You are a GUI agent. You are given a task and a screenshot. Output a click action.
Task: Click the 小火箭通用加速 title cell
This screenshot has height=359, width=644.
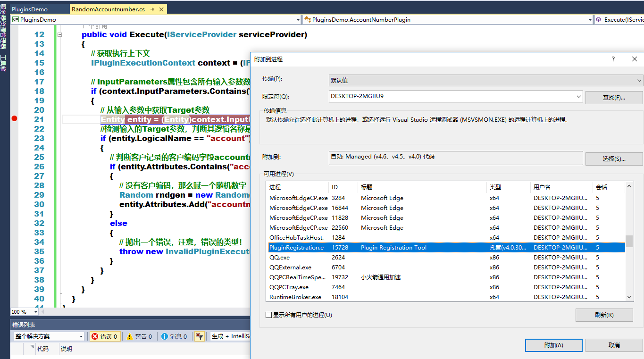point(381,277)
